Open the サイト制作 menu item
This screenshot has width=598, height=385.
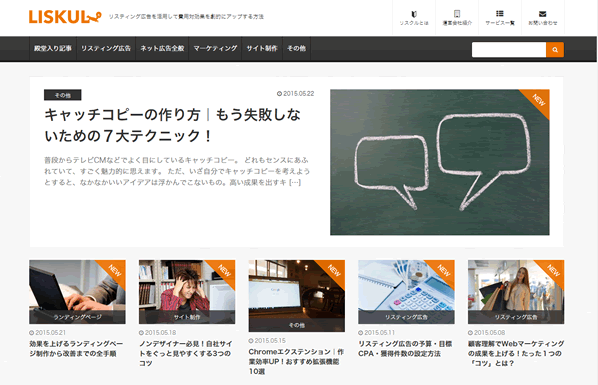click(x=262, y=48)
